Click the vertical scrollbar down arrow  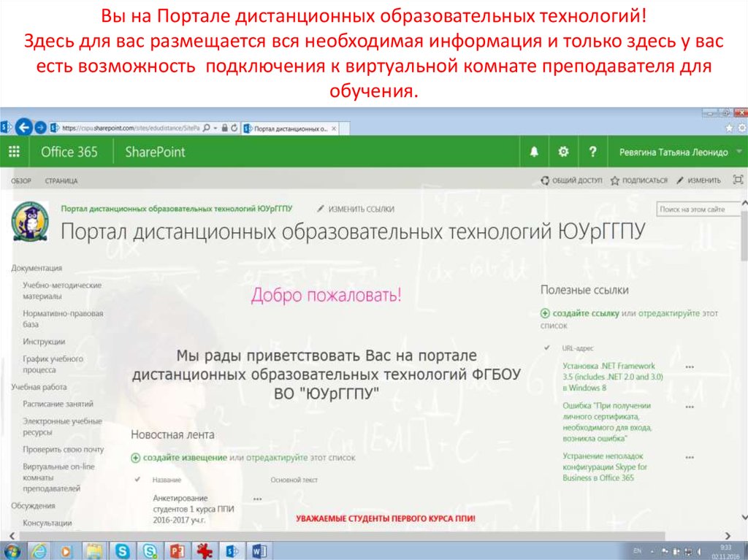744,517
